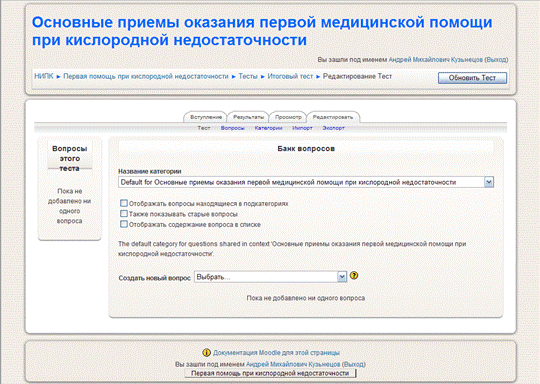Image resolution: width=540 pixels, height=384 pixels.
Task: Click the yellow question mark help icon
Action: [x=354, y=276]
